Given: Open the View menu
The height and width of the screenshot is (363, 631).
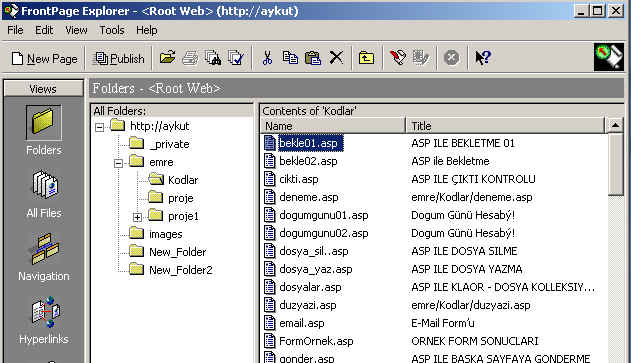Looking at the screenshot, I should [x=76, y=30].
